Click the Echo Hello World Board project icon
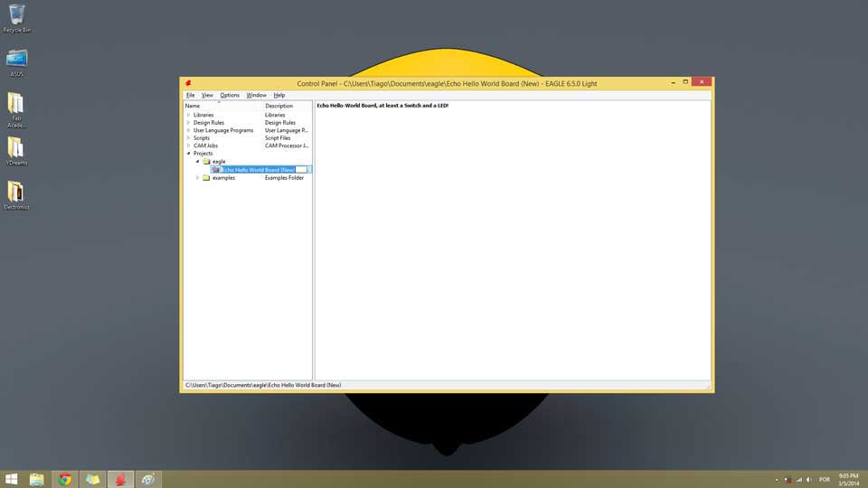Image resolution: width=868 pixels, height=488 pixels. pos(216,169)
